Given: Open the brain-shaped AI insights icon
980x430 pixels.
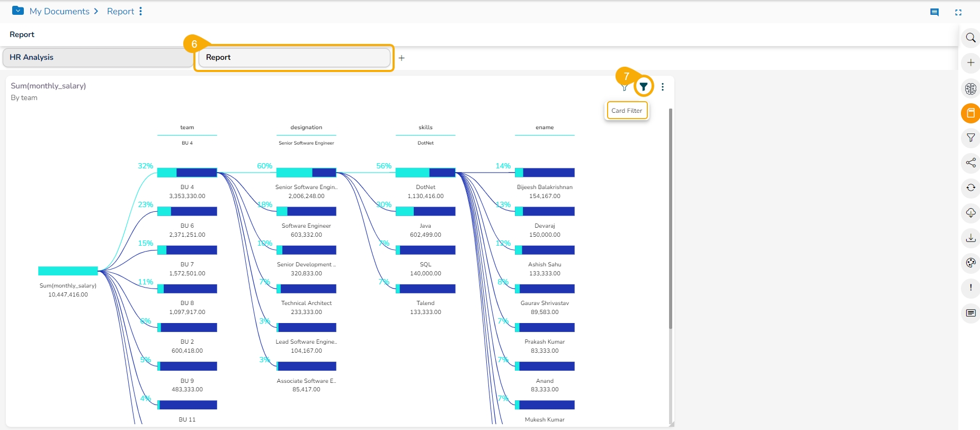Looking at the screenshot, I should tap(970, 88).
